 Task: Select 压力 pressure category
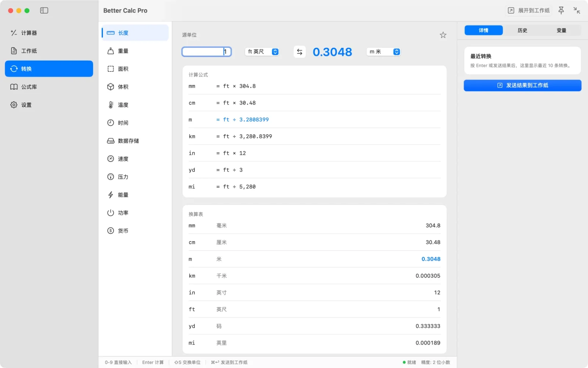point(135,177)
